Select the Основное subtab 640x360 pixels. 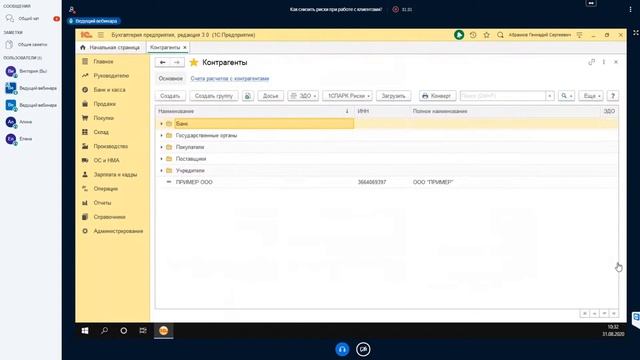171,78
